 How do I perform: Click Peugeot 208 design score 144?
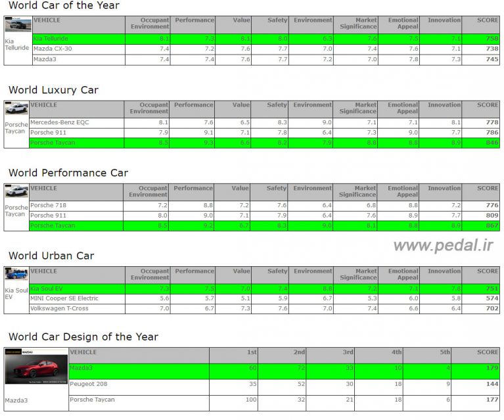(492, 384)
